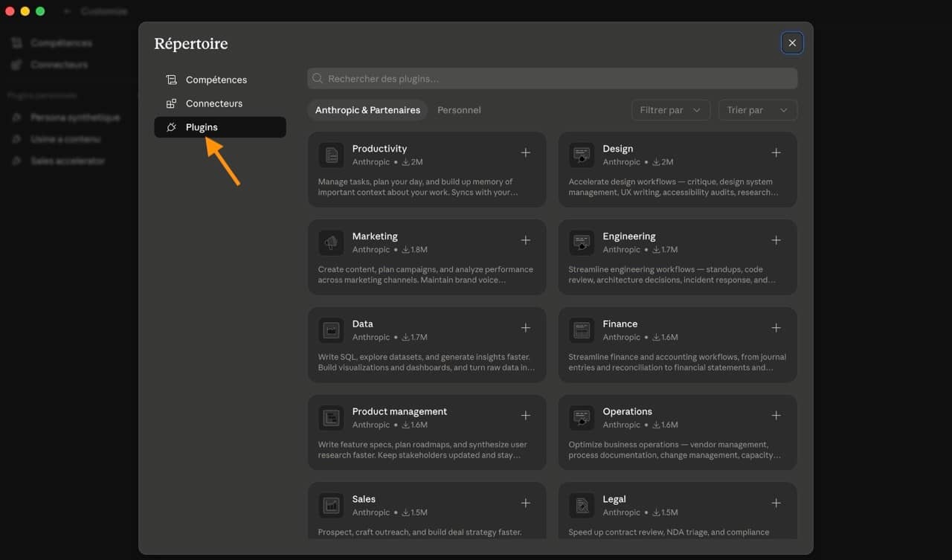The image size is (952, 560).
Task: Open the Finance plugin title
Action: [620, 324]
